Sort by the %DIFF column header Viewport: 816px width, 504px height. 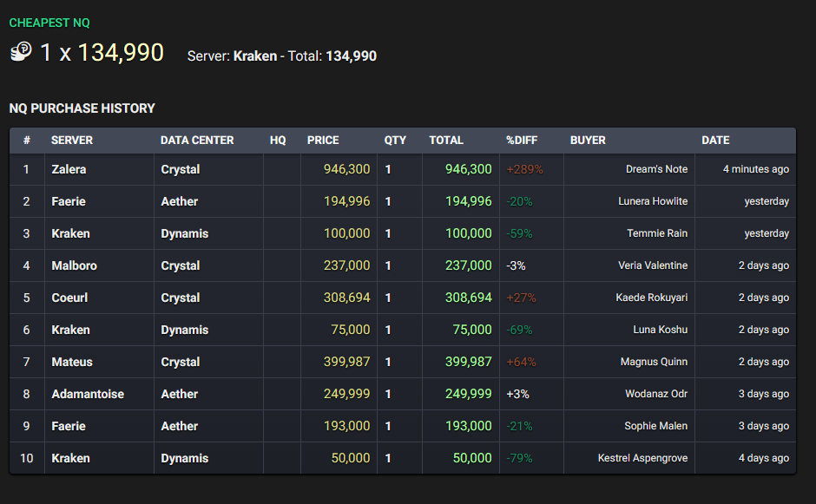click(522, 141)
